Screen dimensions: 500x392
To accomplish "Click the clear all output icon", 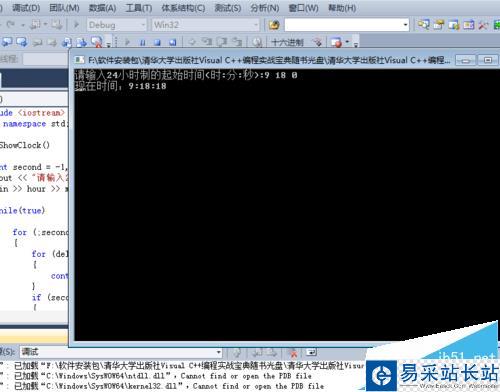I will click(x=294, y=352).
